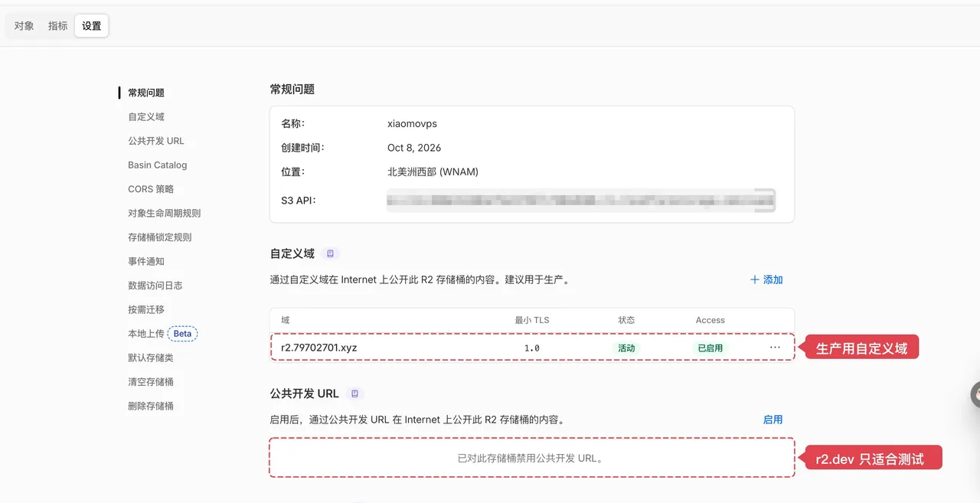The image size is (980, 503).
Task: Select the 设置 tab
Action: (x=92, y=26)
